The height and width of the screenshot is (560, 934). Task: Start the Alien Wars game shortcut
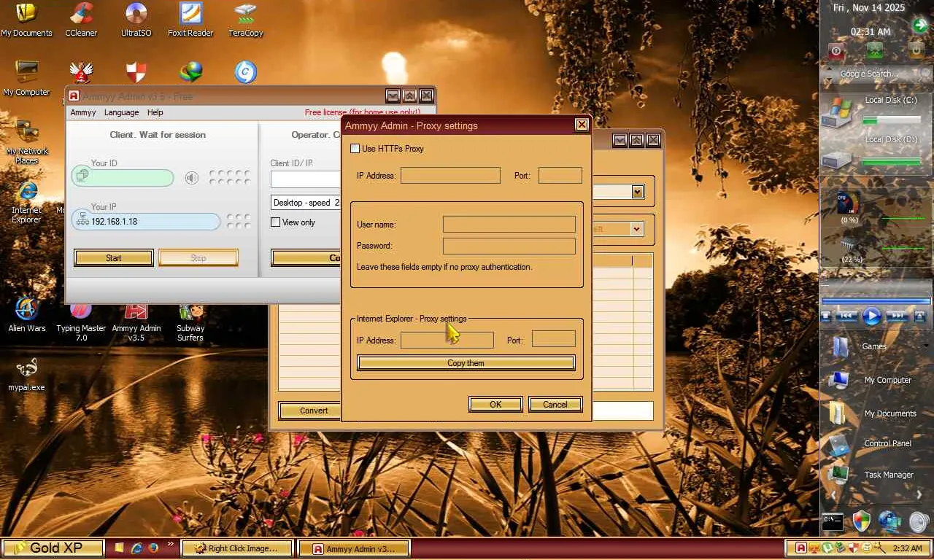(x=26, y=314)
